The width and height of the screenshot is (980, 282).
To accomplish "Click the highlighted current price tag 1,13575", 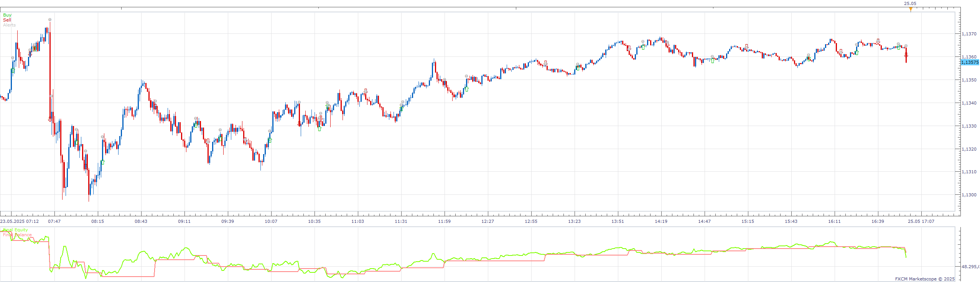I will pyautogui.click(x=970, y=62).
